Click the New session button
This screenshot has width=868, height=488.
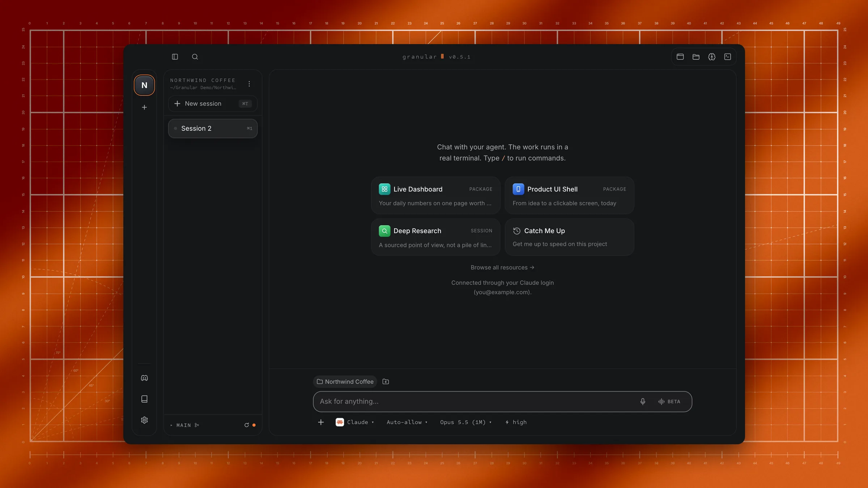213,104
